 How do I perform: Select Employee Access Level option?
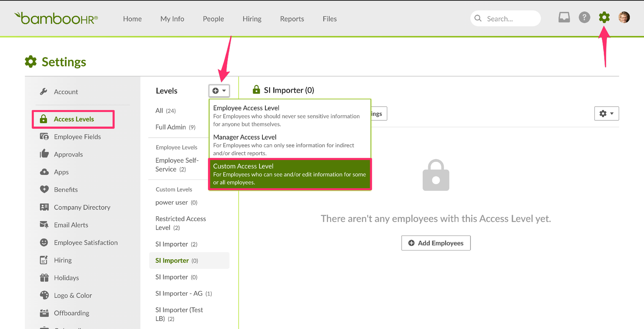point(290,116)
